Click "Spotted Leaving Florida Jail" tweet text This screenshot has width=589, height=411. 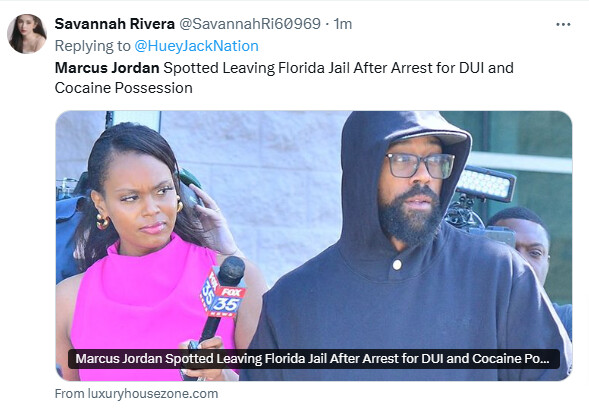click(257, 68)
